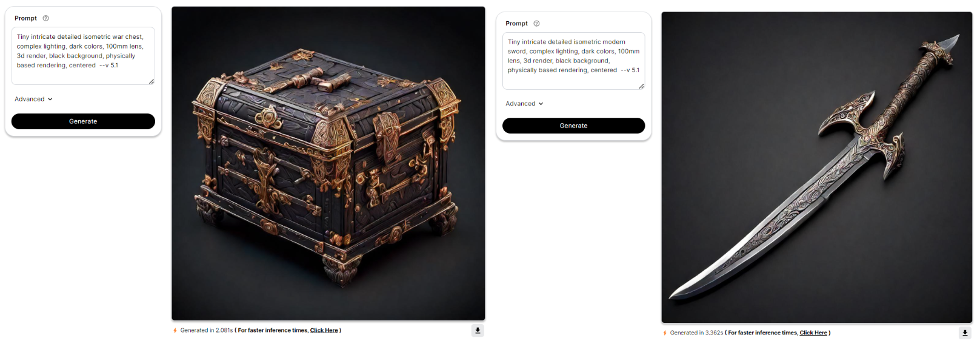Click the Prompt label above the modern sword text
The width and height of the screenshot is (980, 352).
(516, 24)
